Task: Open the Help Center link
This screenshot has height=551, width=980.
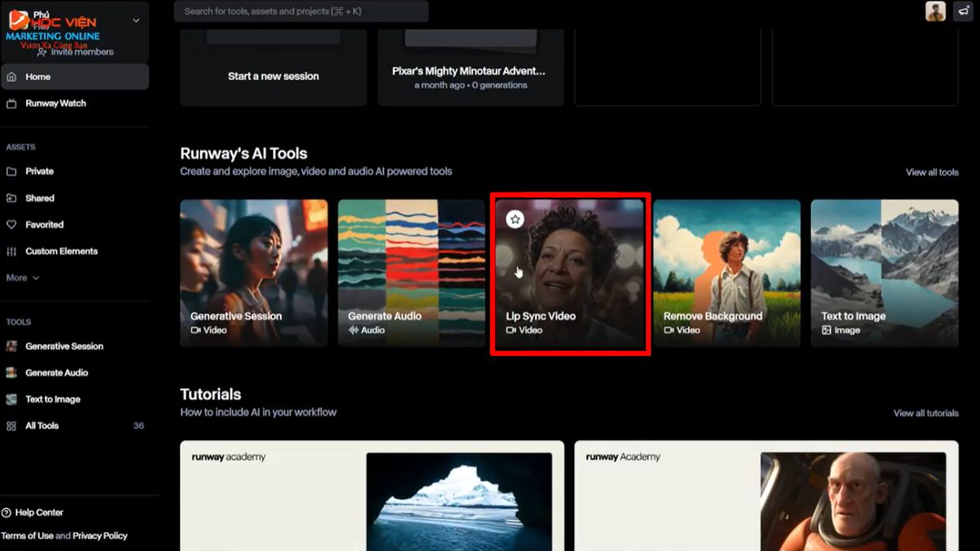Action: pos(39,513)
